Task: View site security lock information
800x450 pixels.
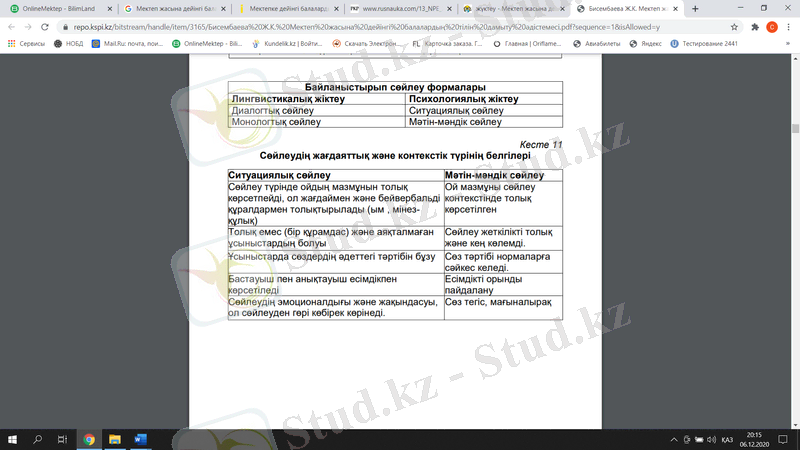Action: click(x=65, y=27)
